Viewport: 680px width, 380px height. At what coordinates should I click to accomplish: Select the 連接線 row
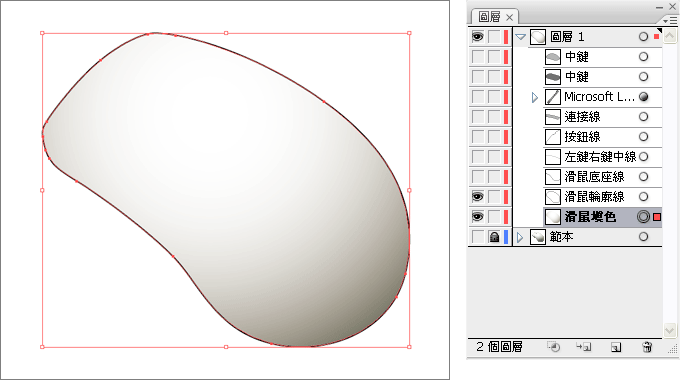(x=602, y=117)
